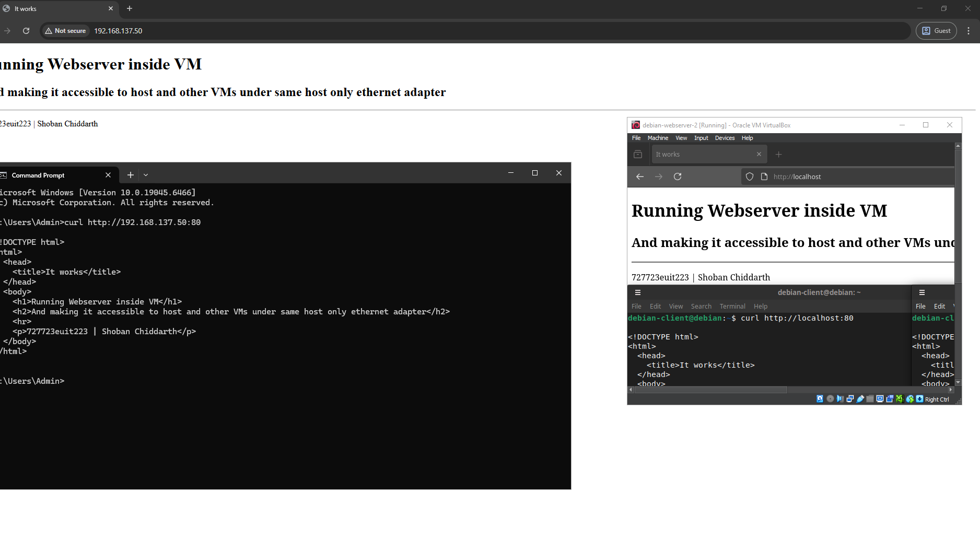
Task: Reload localhost page in VM Firefox
Action: 678,177
